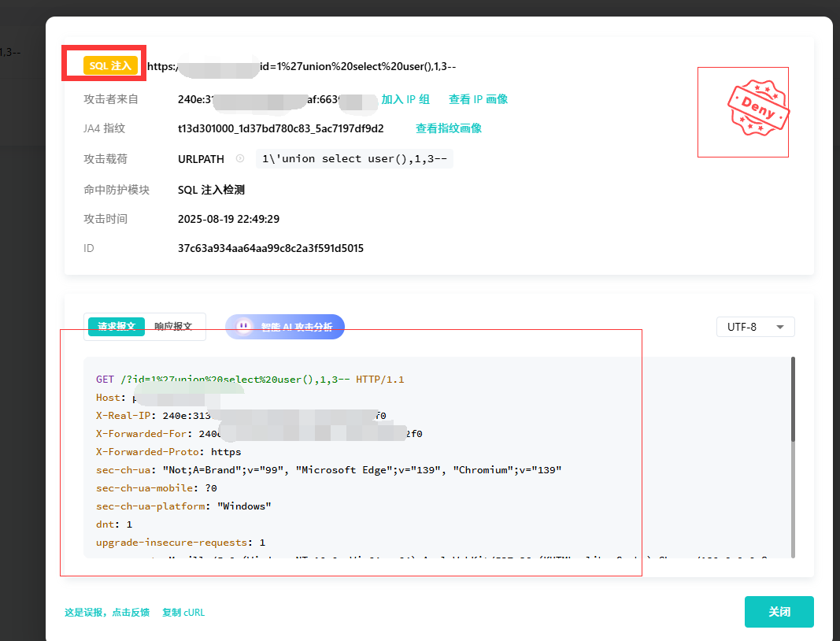Click the info icon beside URLPATH
The height and width of the screenshot is (641, 840).
point(240,159)
